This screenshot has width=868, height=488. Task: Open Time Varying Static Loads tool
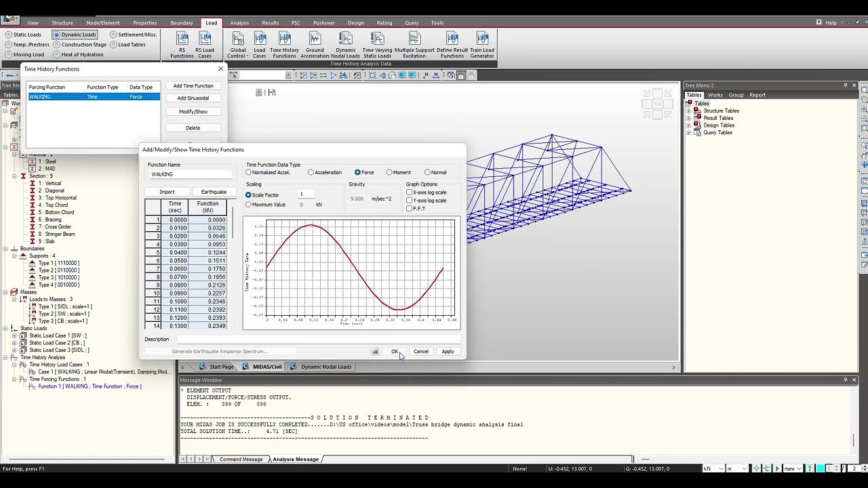click(x=377, y=45)
